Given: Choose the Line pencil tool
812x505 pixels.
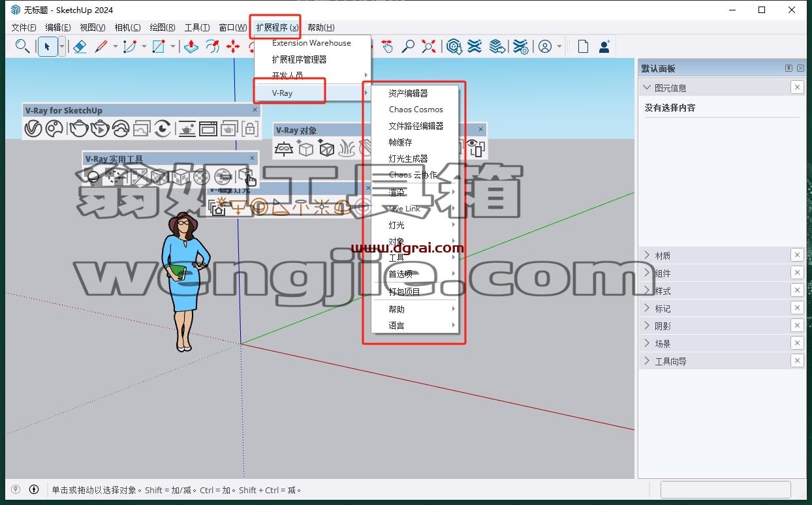Looking at the screenshot, I should tap(101, 46).
